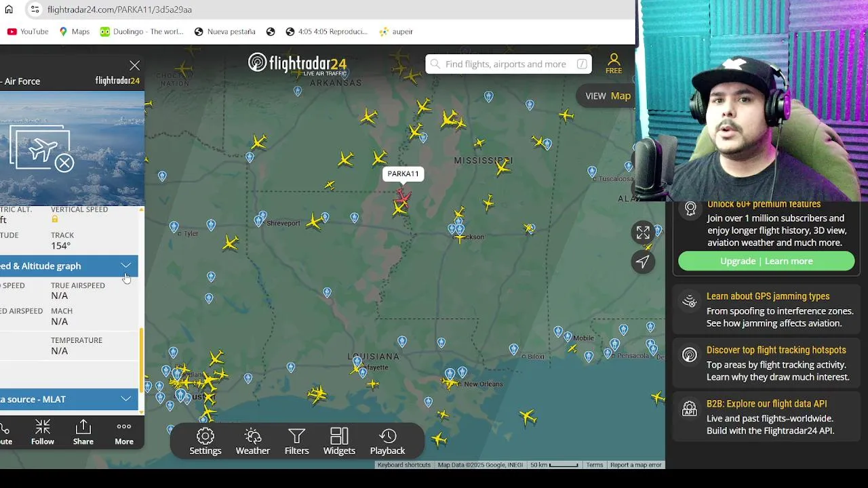Click the Upgrade | Learn more button
This screenshot has width=868, height=488.
point(766,261)
